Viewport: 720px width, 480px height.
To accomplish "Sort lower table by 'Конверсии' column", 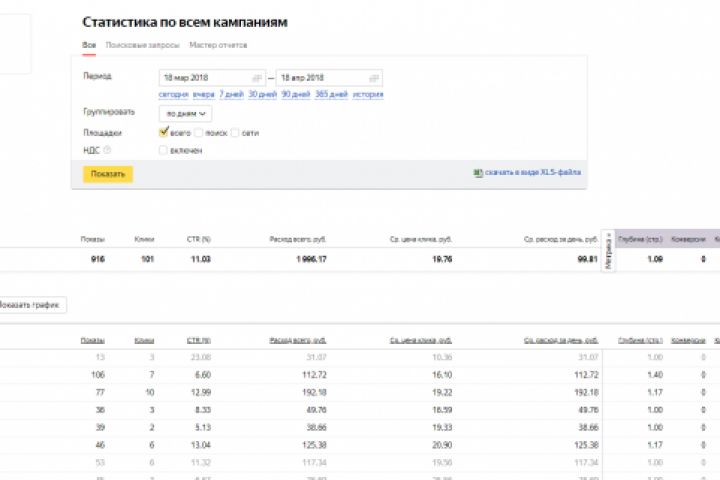I will 688,340.
